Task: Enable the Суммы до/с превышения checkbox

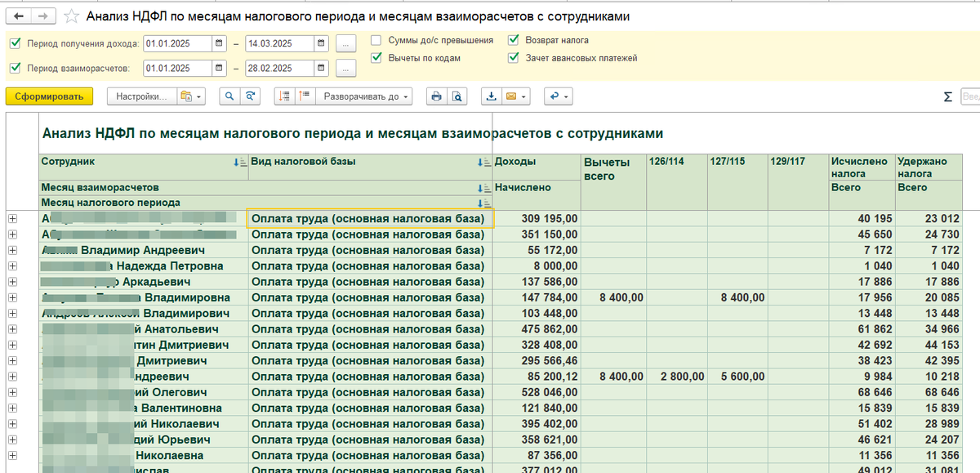Action: click(x=375, y=38)
